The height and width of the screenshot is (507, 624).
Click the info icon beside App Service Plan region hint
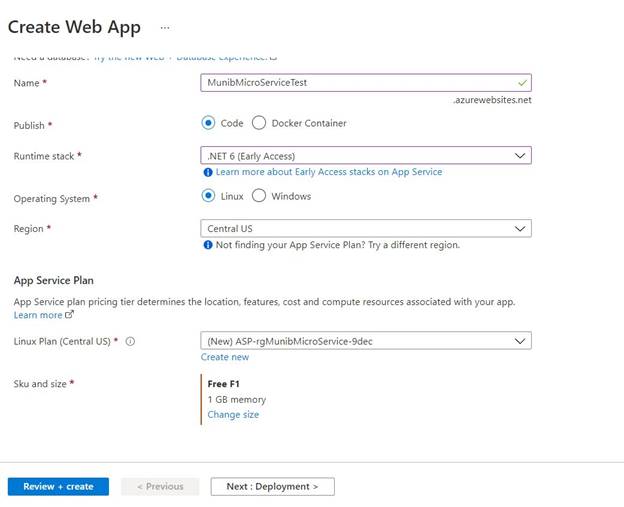pyautogui.click(x=208, y=245)
